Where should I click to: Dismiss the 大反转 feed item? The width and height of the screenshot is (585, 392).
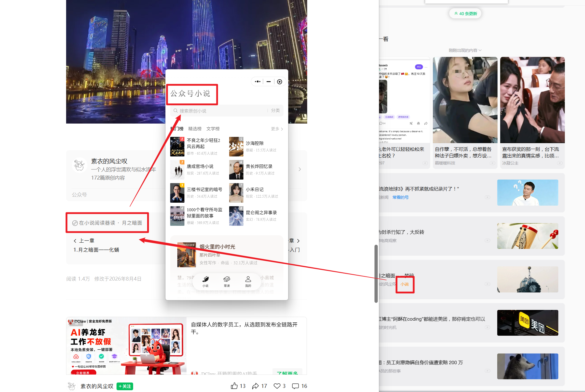pos(487,241)
